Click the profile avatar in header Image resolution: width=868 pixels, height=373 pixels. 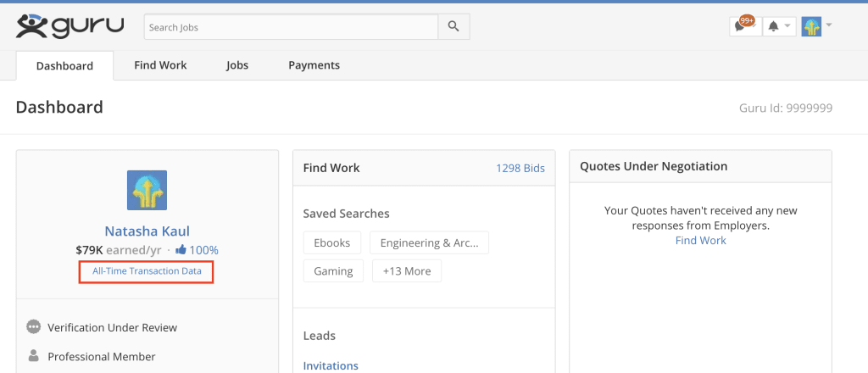click(811, 26)
